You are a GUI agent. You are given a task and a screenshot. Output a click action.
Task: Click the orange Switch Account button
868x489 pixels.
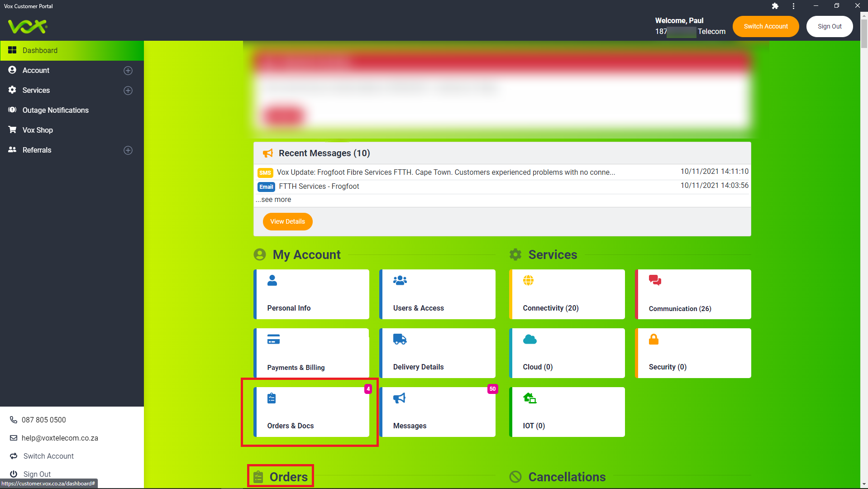(x=766, y=26)
